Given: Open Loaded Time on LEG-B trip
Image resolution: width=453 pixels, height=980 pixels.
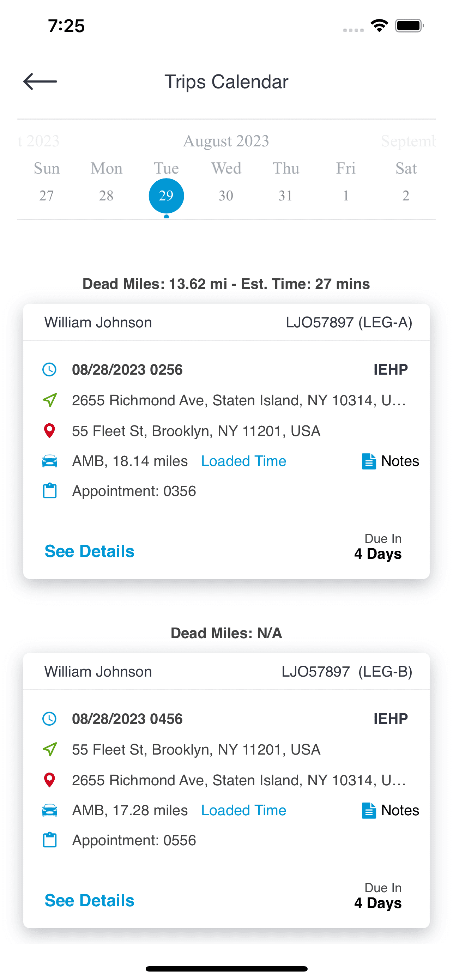Looking at the screenshot, I should [243, 810].
